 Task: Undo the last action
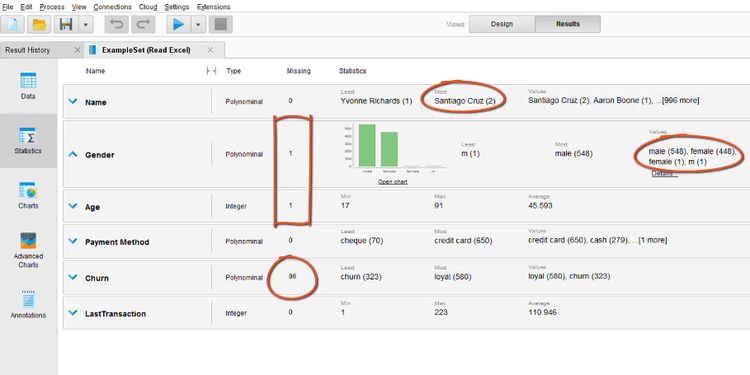pos(116,24)
